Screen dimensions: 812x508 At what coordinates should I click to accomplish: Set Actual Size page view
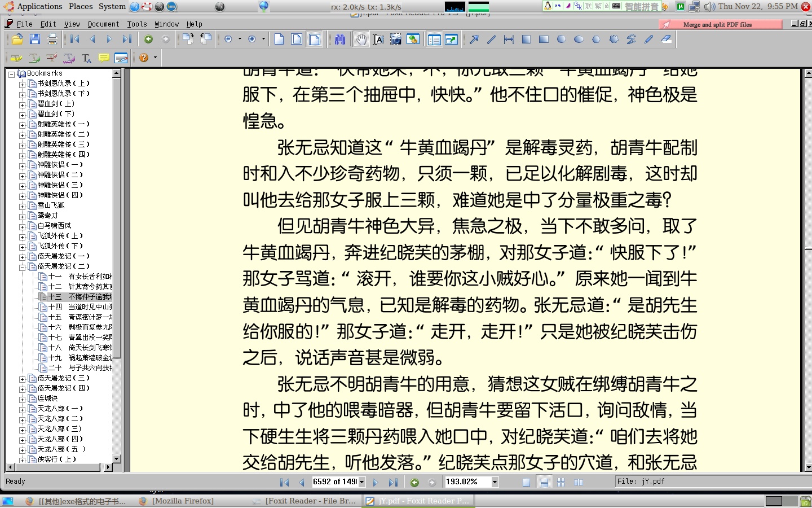click(279, 39)
